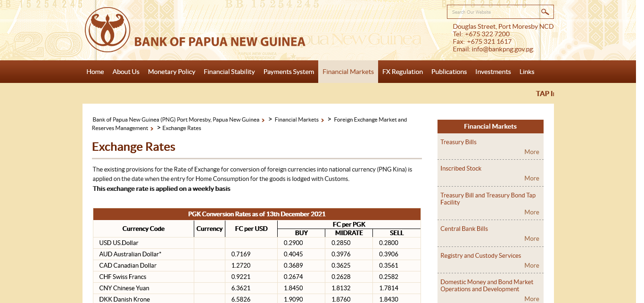Click the Registry and Custody Services link
644x303 pixels.
click(480, 255)
